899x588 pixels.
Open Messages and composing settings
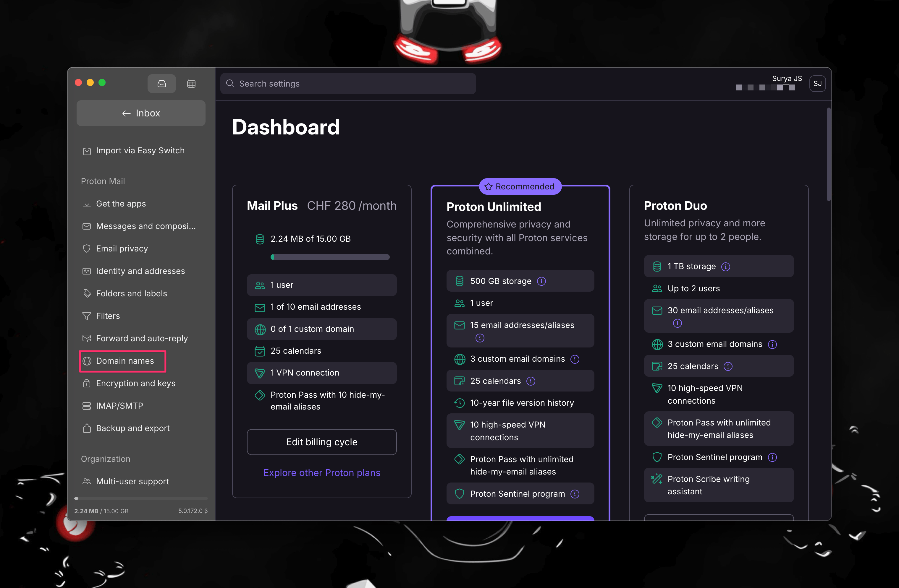click(139, 226)
